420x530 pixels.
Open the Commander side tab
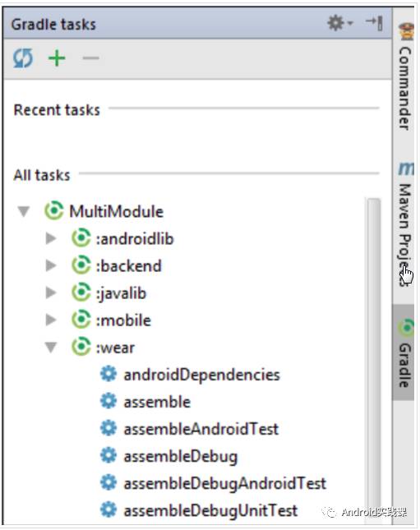click(404, 77)
